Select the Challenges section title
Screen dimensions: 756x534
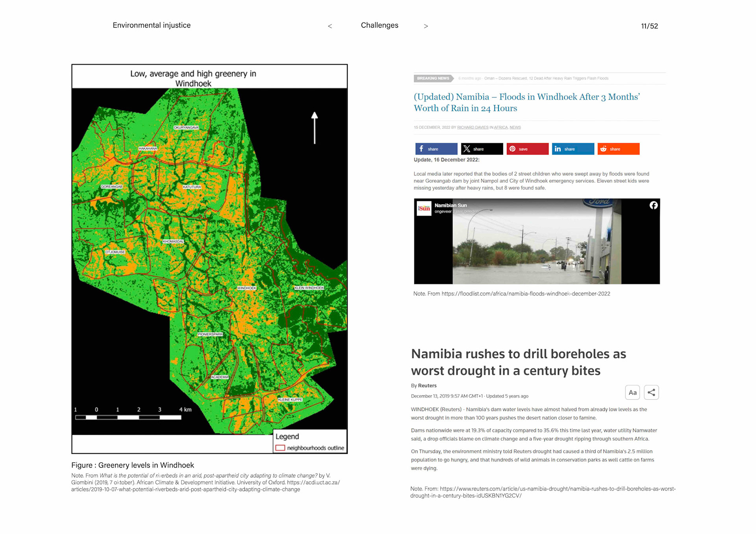coord(379,25)
